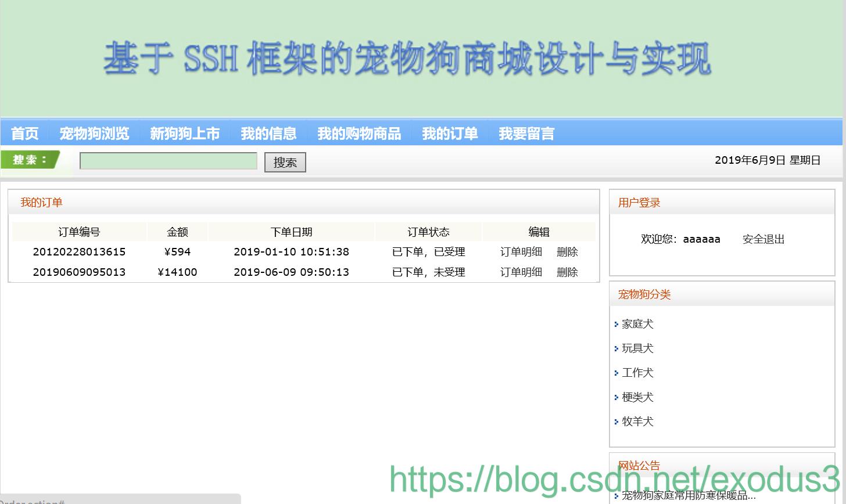Click the 搜索 search button

coord(285,163)
